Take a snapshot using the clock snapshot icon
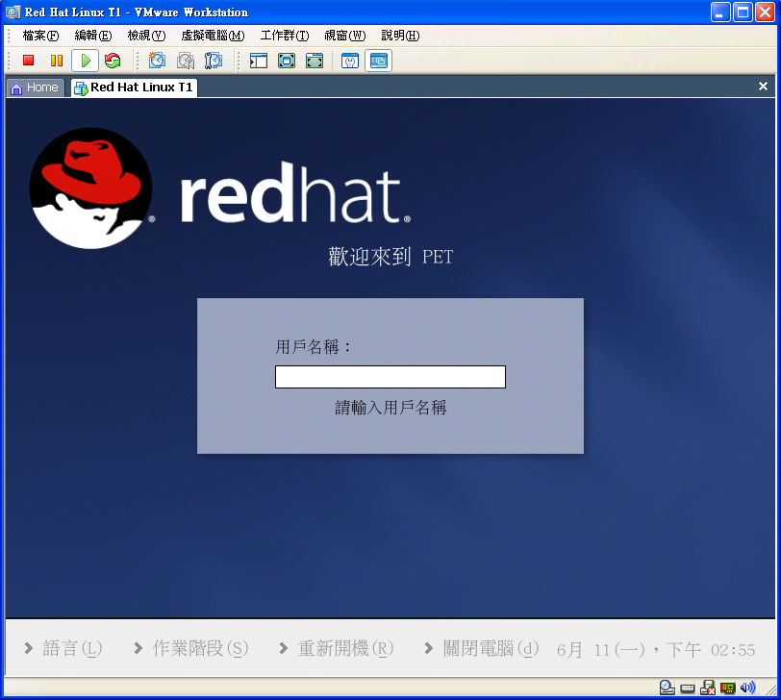The width and height of the screenshot is (781, 700). [x=157, y=61]
